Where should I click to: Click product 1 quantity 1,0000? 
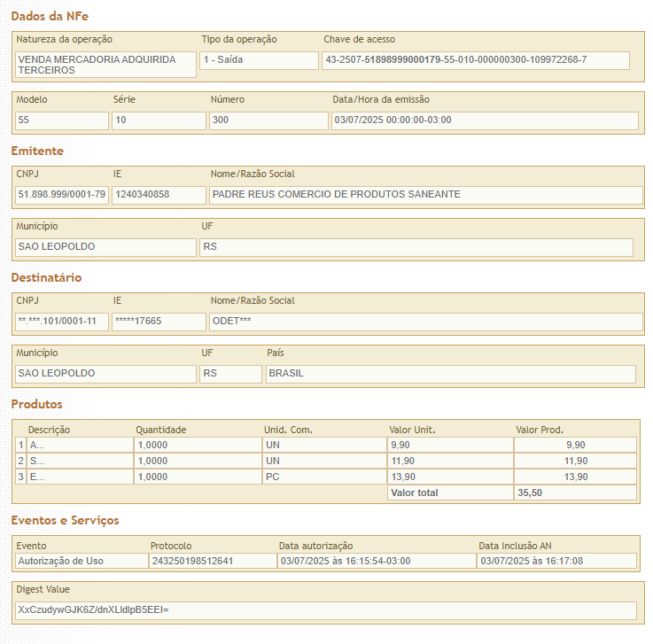pyautogui.click(x=198, y=445)
